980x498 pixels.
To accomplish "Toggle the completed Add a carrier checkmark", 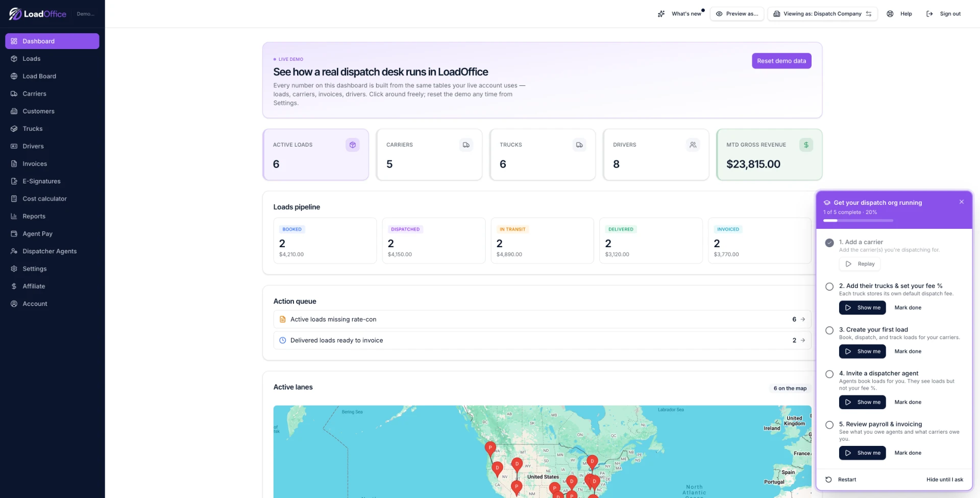I will (x=829, y=243).
